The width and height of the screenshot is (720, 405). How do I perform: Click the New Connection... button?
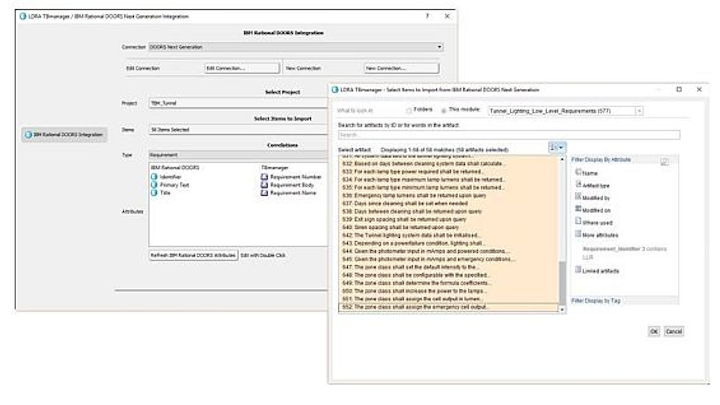[401, 68]
